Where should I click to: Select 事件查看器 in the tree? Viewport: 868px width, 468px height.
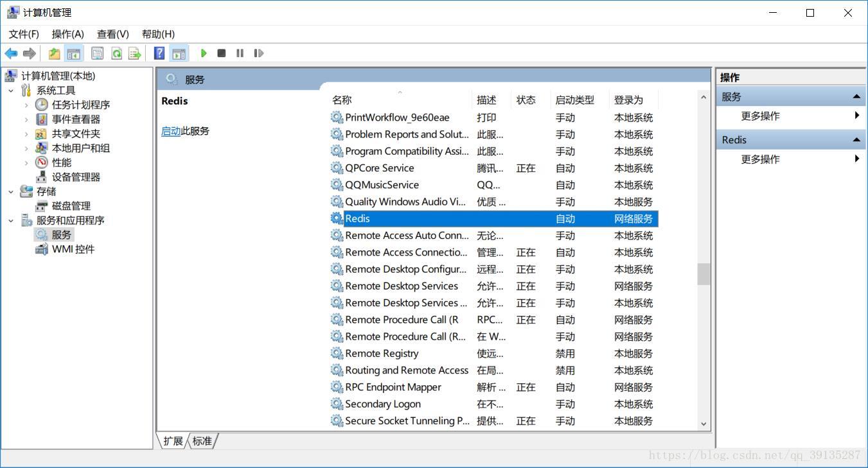click(x=76, y=119)
